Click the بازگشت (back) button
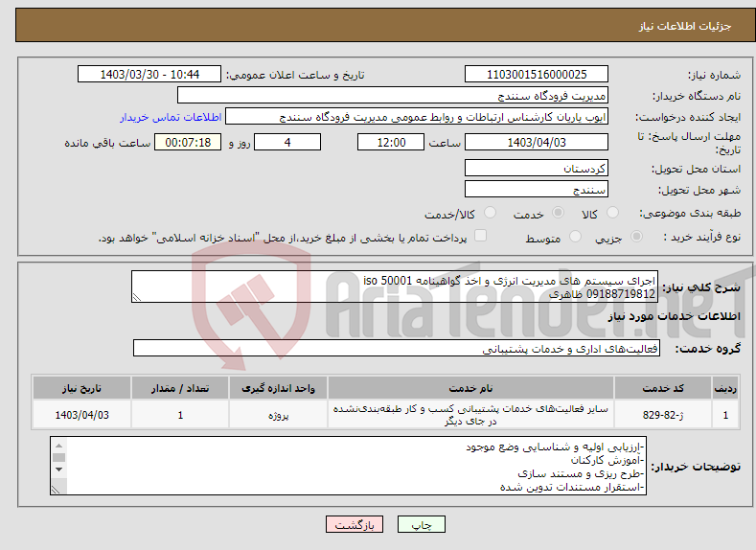This screenshot has width=756, height=550. click(355, 524)
